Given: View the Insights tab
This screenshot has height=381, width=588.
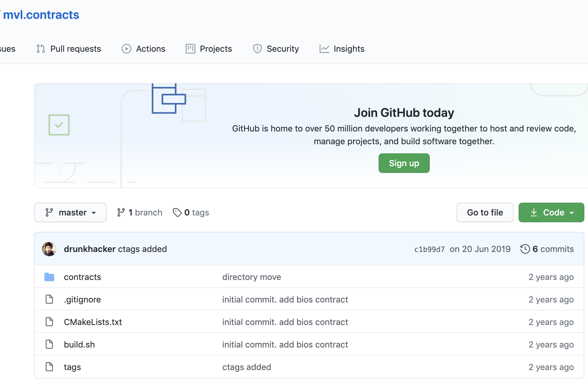Looking at the screenshot, I should click(x=342, y=49).
